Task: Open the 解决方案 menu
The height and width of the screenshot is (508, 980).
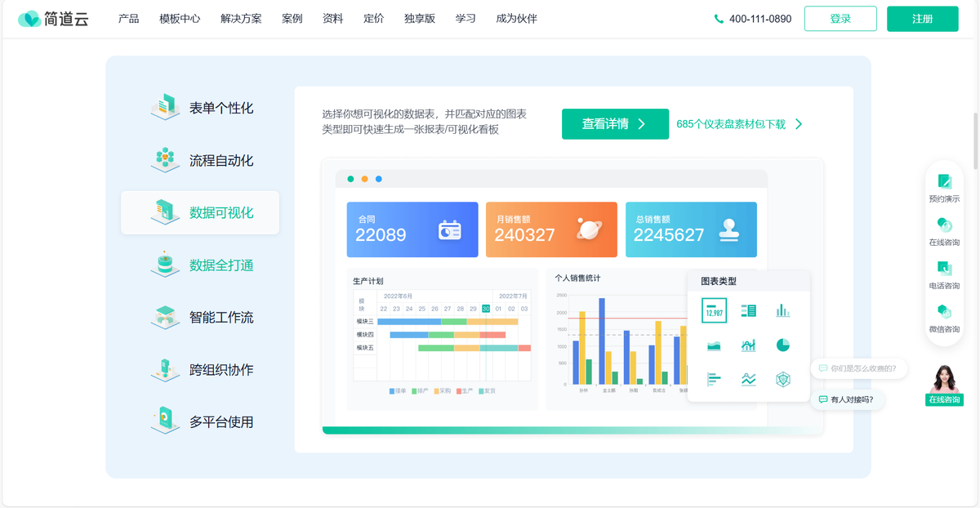Action: (241, 19)
